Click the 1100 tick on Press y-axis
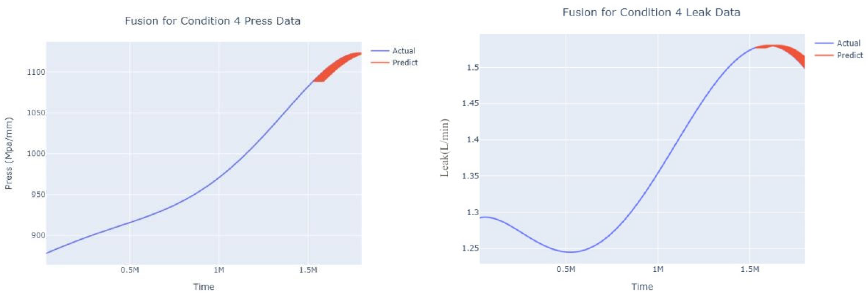This screenshot has width=868, height=296. (x=36, y=72)
